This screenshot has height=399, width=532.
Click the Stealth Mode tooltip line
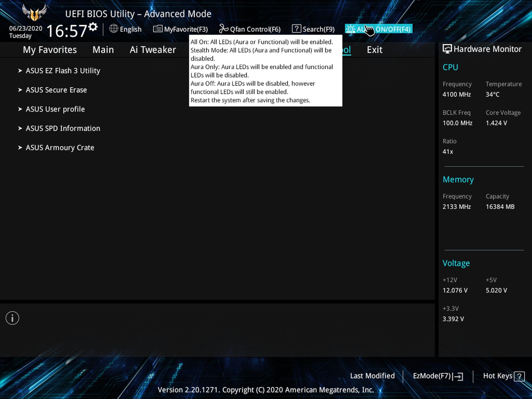261,54
